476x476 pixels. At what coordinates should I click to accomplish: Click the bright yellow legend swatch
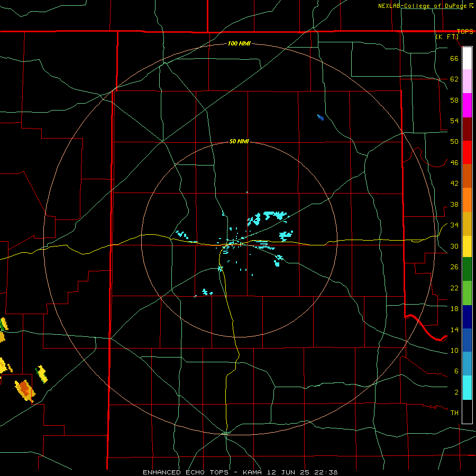pyautogui.click(x=467, y=246)
